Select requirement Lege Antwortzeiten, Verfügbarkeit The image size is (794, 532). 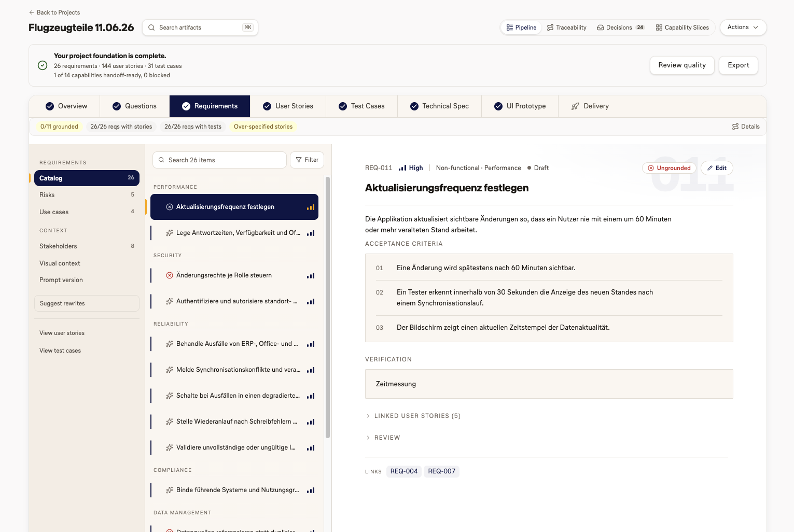coord(234,233)
